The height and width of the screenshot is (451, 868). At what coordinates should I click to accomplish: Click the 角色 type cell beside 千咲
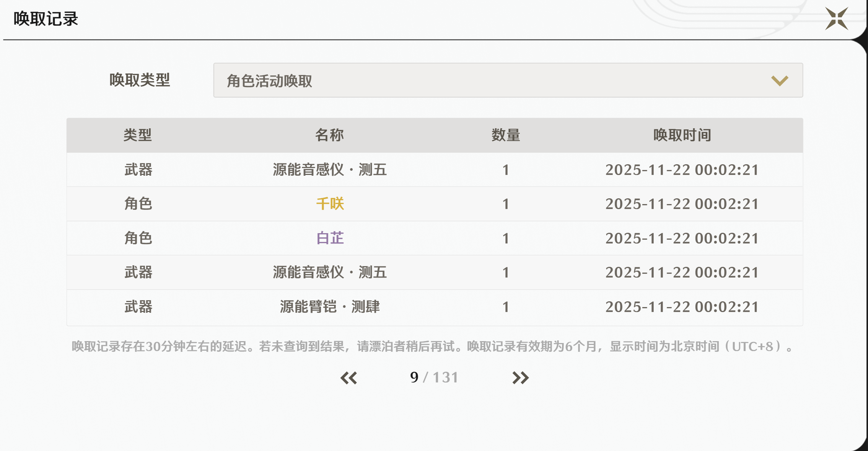[x=138, y=204]
